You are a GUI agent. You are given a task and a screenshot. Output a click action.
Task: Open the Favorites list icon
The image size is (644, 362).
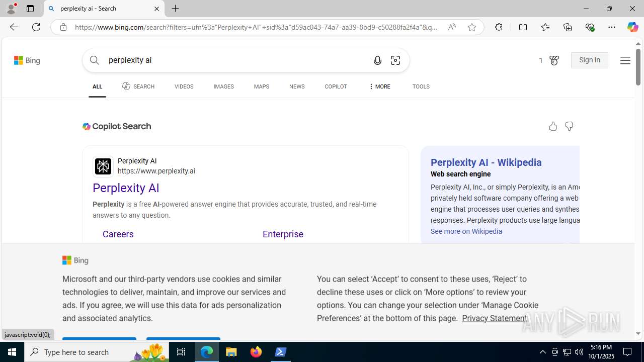(x=545, y=27)
